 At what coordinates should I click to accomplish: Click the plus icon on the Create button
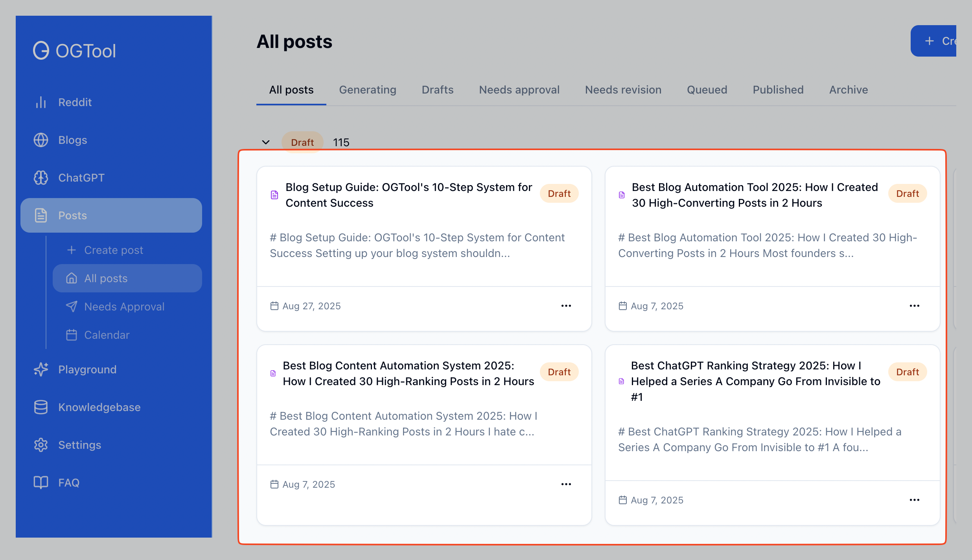pos(930,41)
